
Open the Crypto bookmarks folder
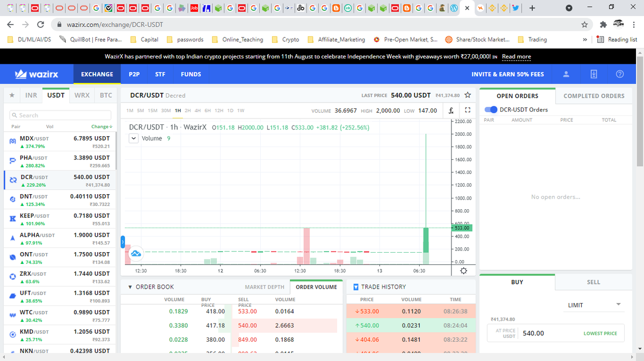286,40
